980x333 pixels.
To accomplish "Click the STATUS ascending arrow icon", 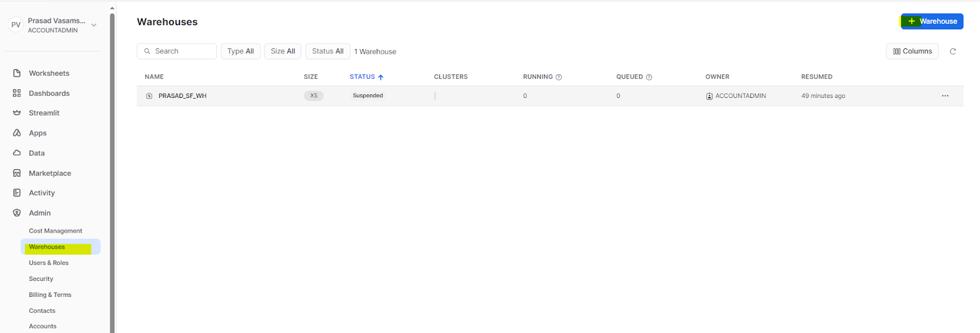I will [381, 77].
